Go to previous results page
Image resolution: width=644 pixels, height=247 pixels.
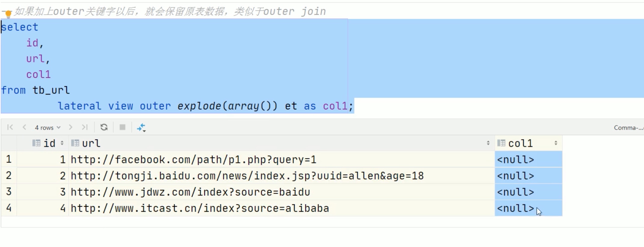click(24, 127)
